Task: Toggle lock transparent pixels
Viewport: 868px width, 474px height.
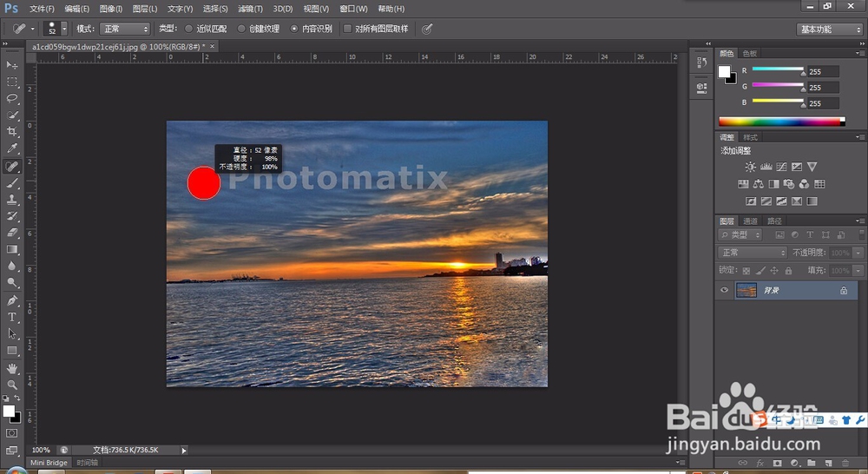Action: coord(746,271)
